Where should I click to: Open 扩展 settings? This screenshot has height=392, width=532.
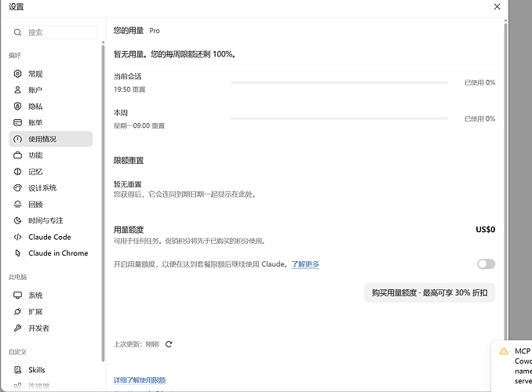pos(50,311)
